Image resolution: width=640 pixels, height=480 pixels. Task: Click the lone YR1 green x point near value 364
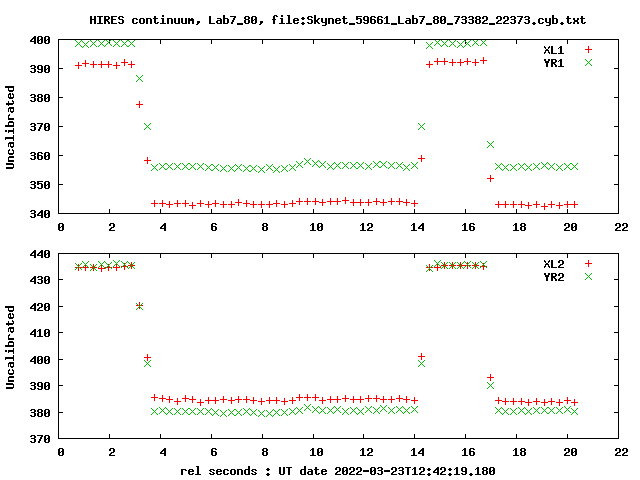click(491, 144)
